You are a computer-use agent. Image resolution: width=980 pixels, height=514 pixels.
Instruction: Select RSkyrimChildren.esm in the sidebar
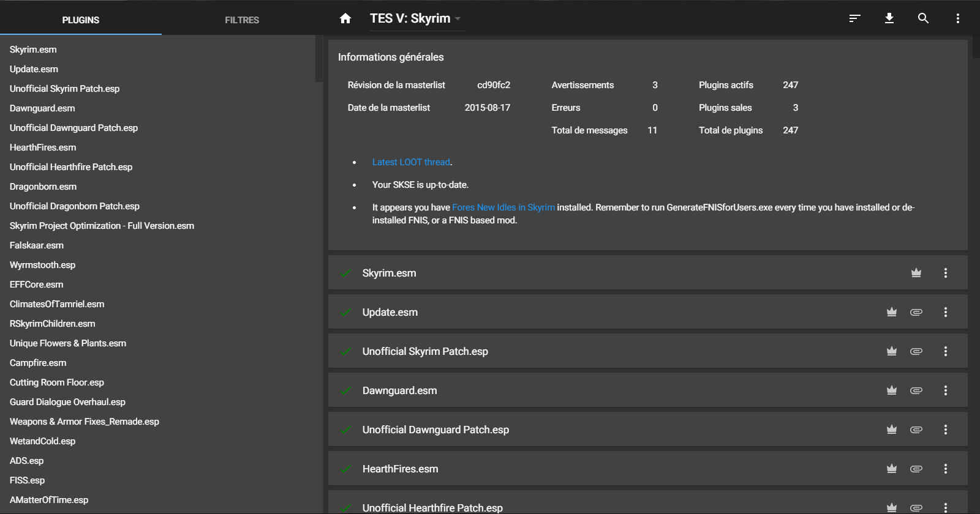pyautogui.click(x=53, y=324)
